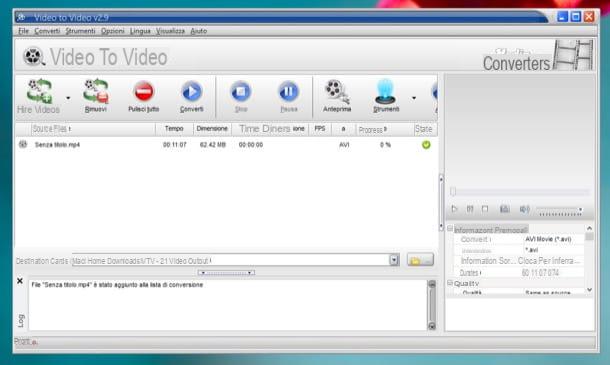Click the vertical splitter collapse handle
The image size is (610, 365).
[x=441, y=202]
